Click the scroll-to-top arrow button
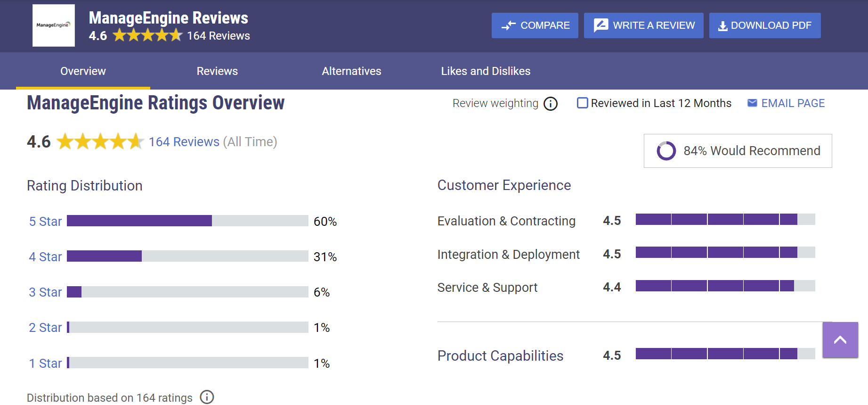The width and height of the screenshot is (868, 405). (840, 340)
